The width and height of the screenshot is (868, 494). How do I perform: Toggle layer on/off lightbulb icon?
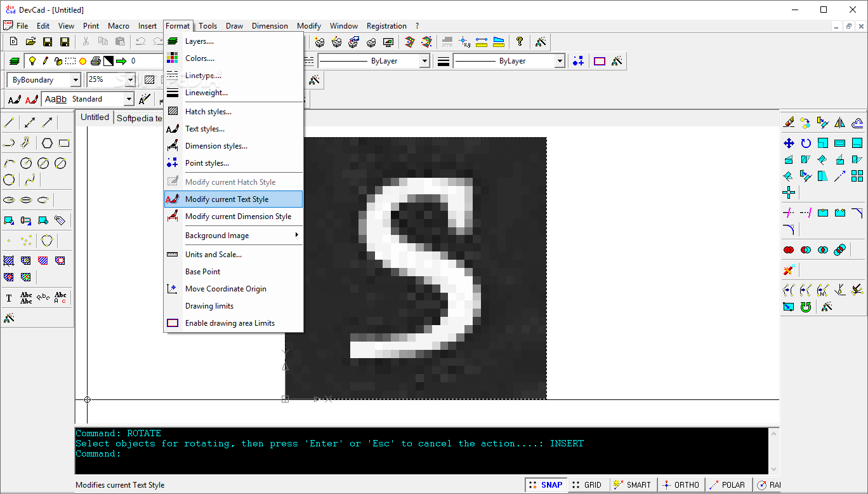click(x=32, y=61)
